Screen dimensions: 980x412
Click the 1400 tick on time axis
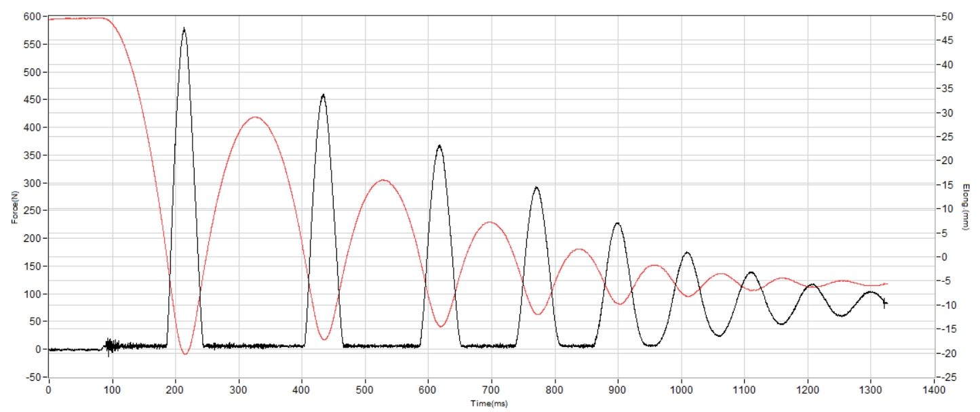934,391
